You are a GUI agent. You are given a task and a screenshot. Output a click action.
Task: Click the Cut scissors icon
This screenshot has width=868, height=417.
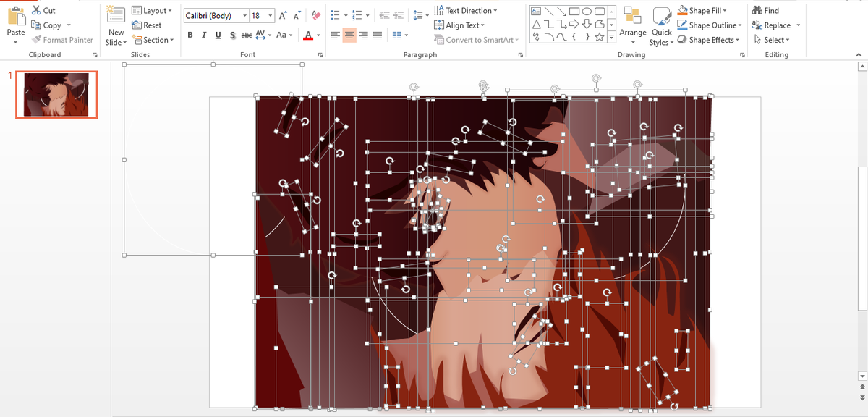point(36,11)
